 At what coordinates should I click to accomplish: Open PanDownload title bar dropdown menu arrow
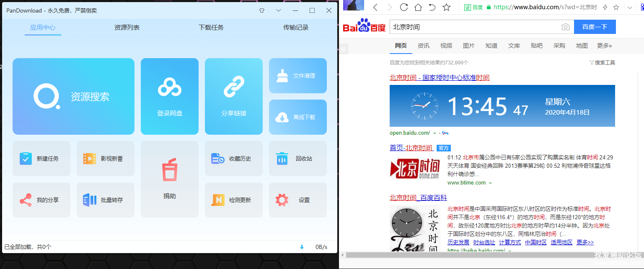tap(279, 10)
